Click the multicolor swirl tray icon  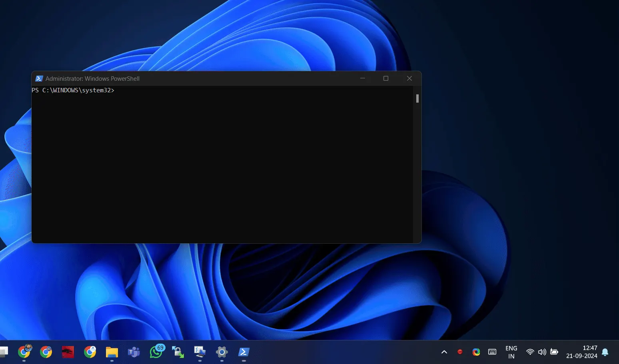(476, 352)
